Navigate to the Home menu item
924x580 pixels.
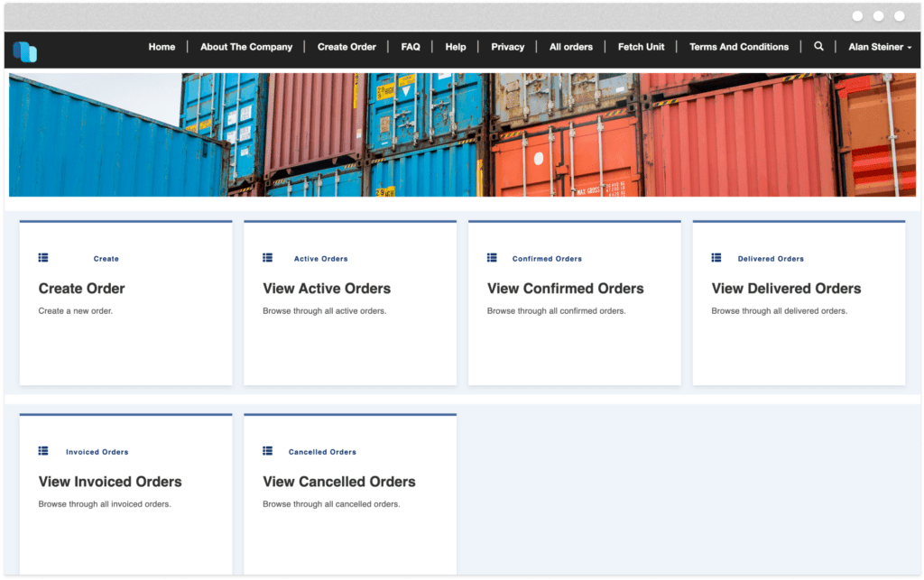click(162, 46)
